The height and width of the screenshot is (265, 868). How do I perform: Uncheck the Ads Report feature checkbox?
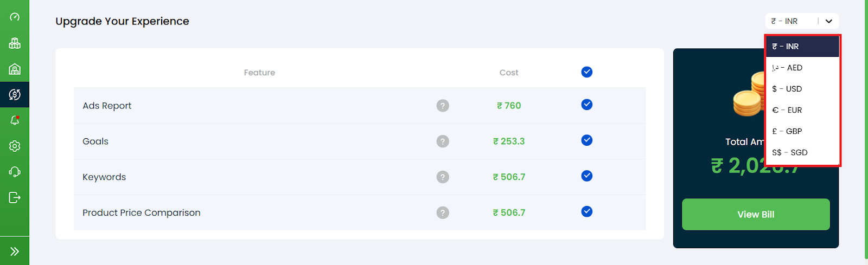tap(586, 105)
